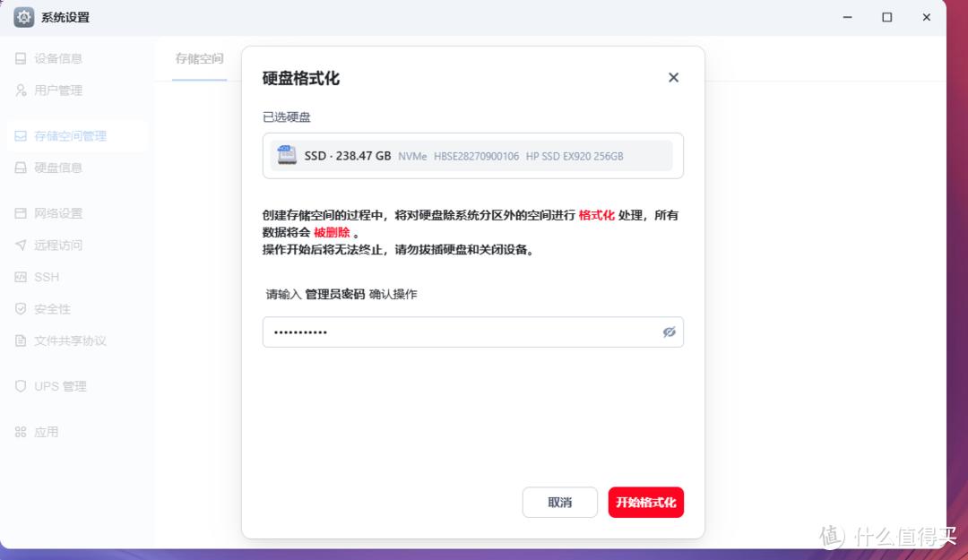
Task: Toggle password visibility eye icon
Action: pos(669,332)
